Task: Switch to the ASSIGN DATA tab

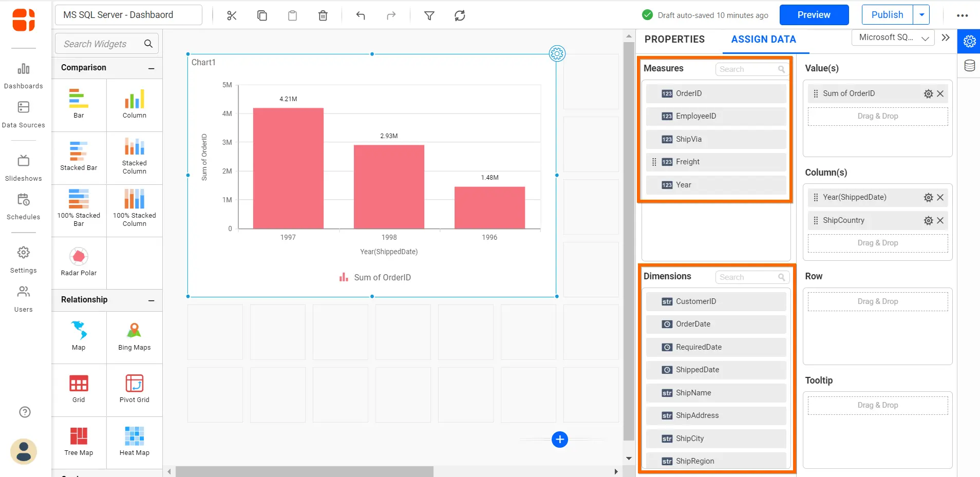Action: coord(763,39)
